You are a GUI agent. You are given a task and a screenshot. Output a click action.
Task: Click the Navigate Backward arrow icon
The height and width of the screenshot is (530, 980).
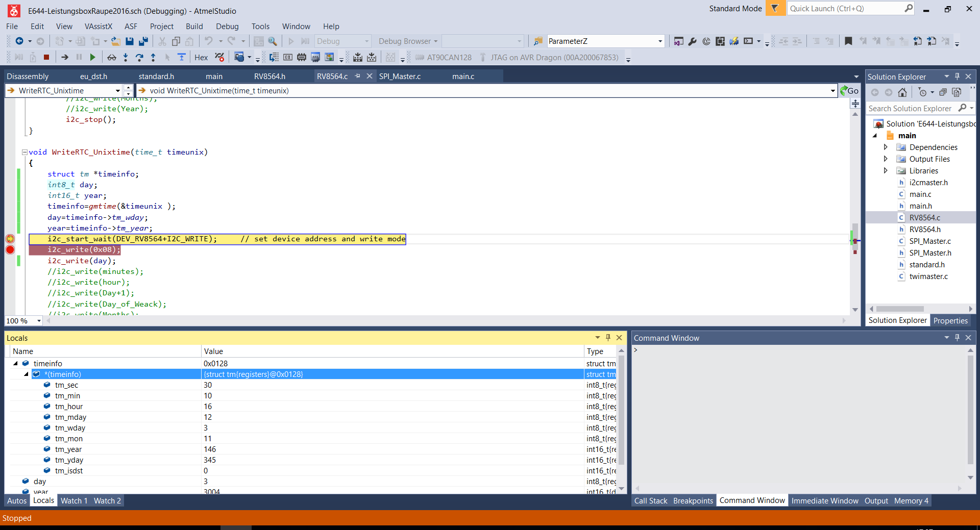tap(19, 41)
